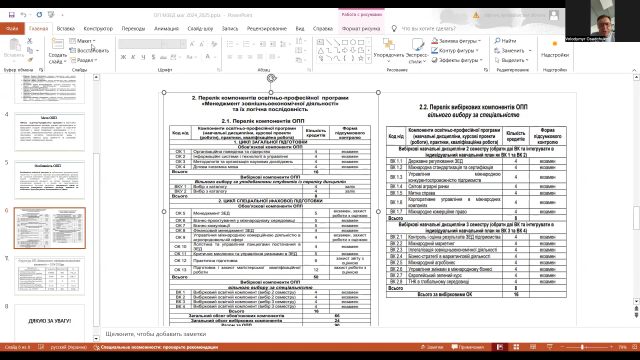The height and width of the screenshot is (360, 640).
Task: Click the Reset slide button
Action: (x=89, y=51)
